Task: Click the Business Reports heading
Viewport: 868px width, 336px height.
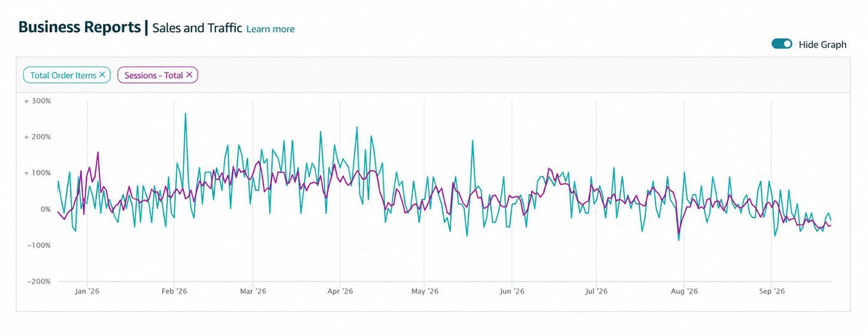Action: coord(80,27)
